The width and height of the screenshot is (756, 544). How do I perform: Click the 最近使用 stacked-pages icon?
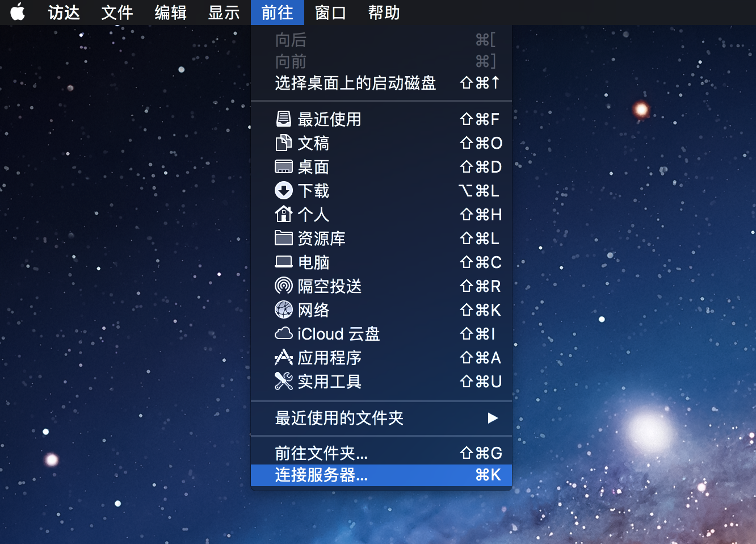pos(283,119)
